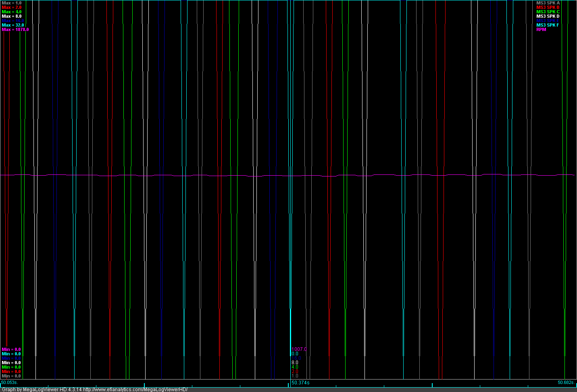Image resolution: width=577 pixels, height=392 pixels.
Task: Click the cyan MS3 SPK F legend label
Action: (548, 25)
